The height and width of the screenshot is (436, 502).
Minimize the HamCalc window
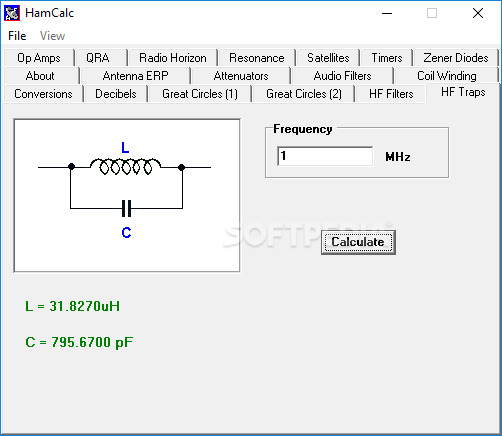point(387,13)
